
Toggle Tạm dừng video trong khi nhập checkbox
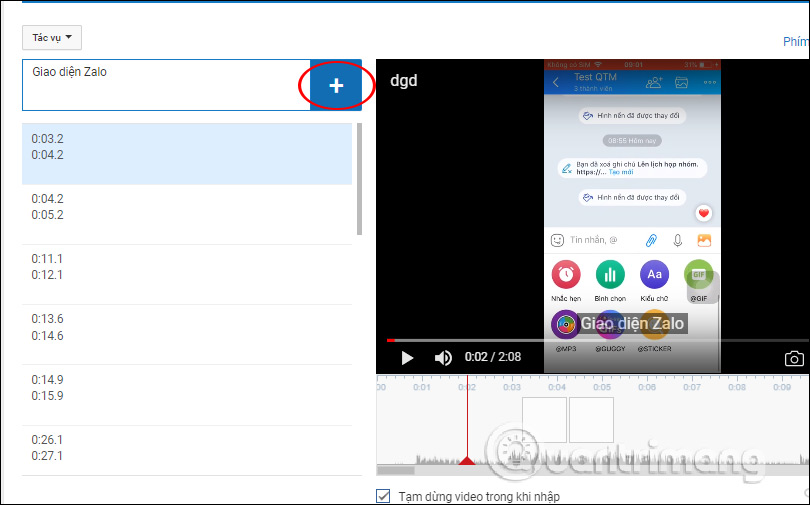383,496
